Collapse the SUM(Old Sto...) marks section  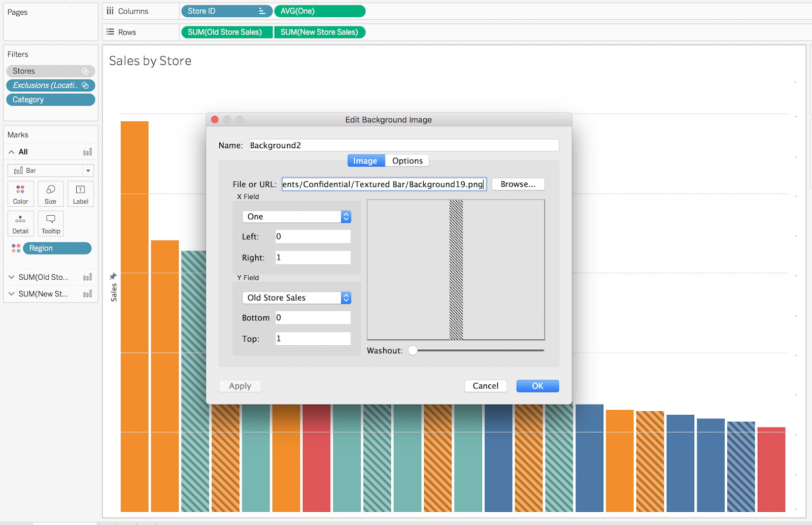pyautogui.click(x=11, y=277)
